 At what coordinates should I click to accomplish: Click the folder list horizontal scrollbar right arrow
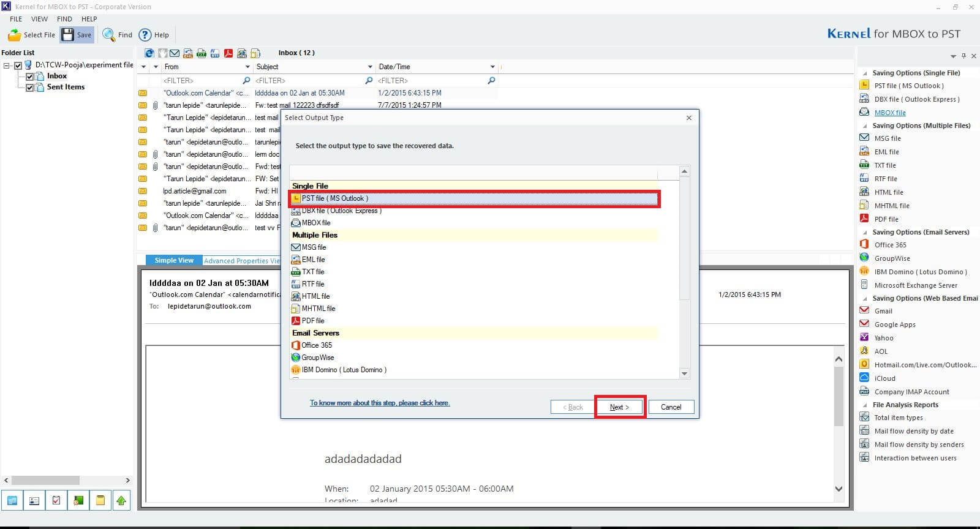[127, 481]
